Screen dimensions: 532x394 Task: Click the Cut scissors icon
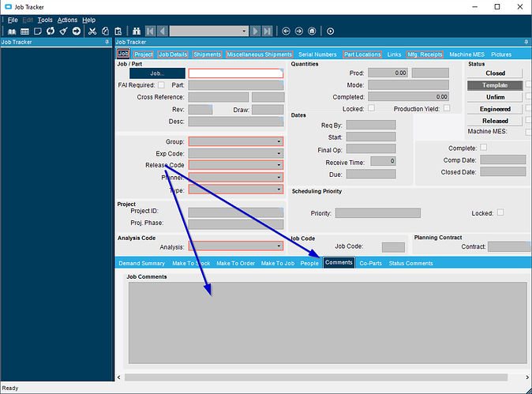coord(92,32)
